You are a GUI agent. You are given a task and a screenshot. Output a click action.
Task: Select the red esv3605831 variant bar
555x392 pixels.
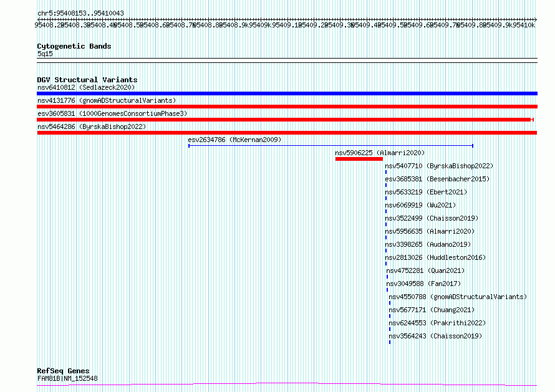pos(285,120)
